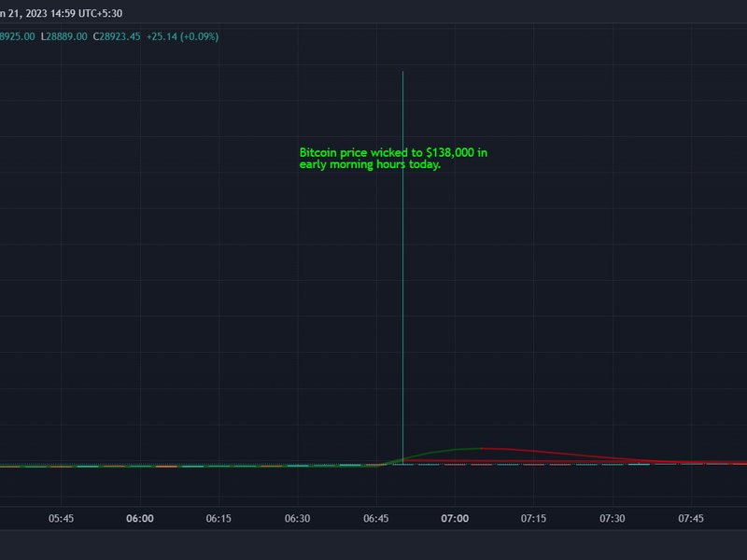747x560 pixels.
Task: Click the 06:45 time axis label
Action: pyautogui.click(x=376, y=519)
